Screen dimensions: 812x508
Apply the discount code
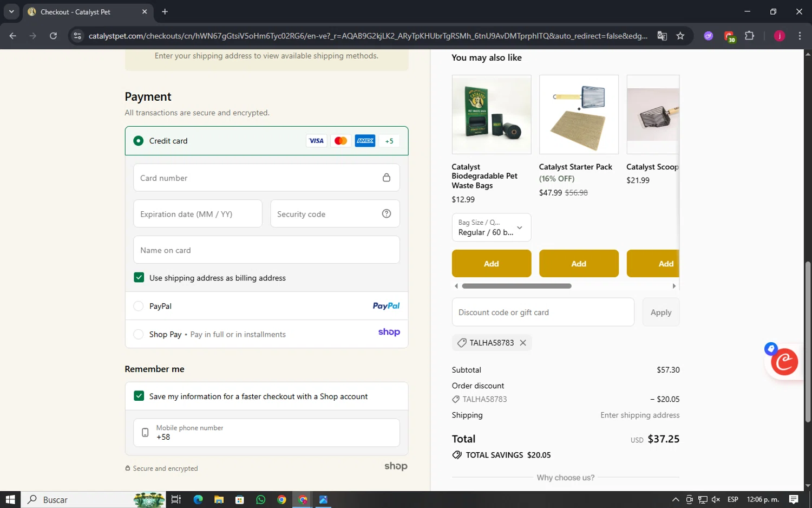(x=661, y=312)
